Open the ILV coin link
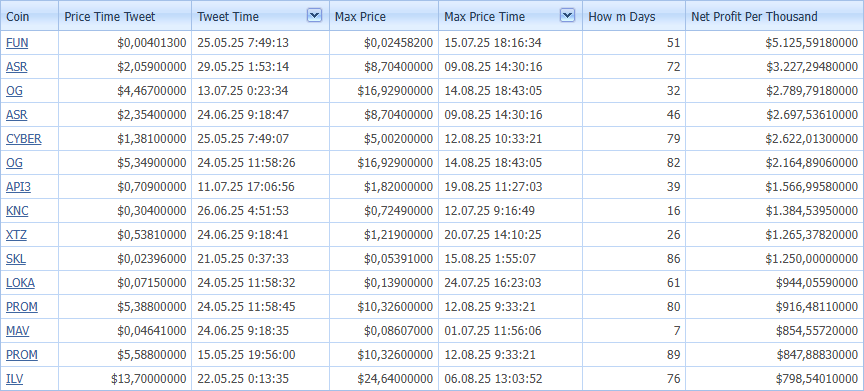Image resolution: width=864 pixels, height=391 pixels. coord(14,379)
